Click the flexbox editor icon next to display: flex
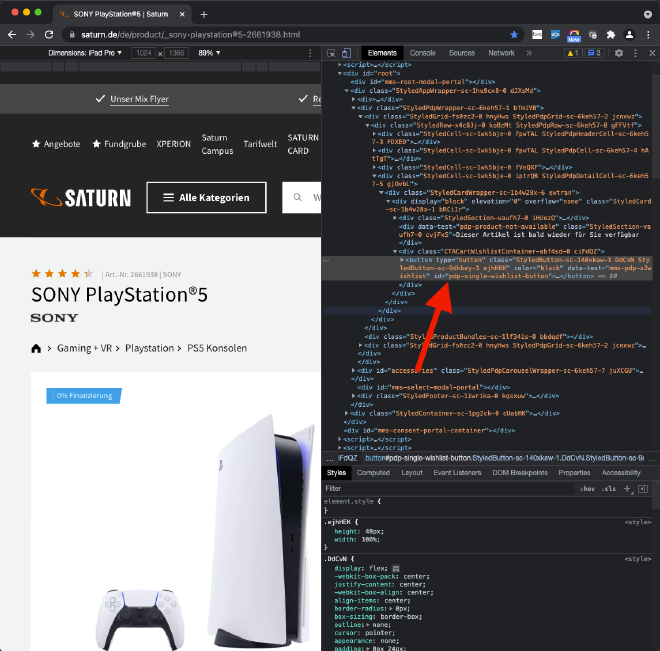660x651 pixels. pos(395,567)
